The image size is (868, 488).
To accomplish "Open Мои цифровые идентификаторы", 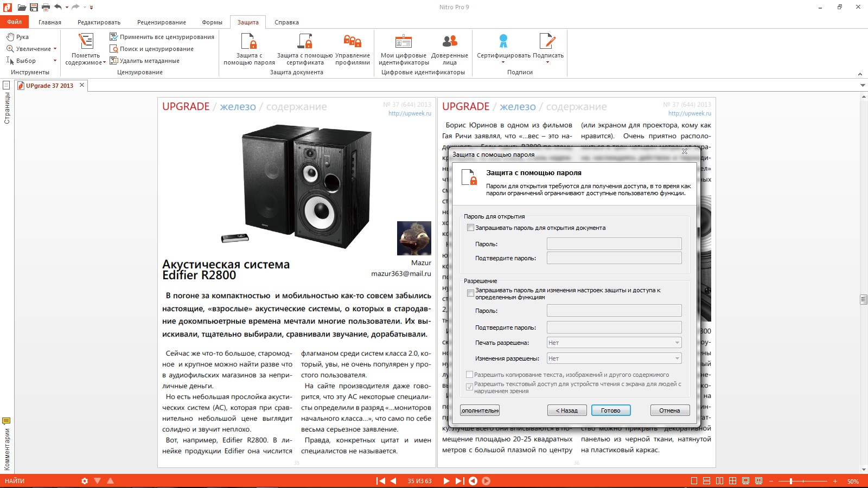I will (x=404, y=49).
